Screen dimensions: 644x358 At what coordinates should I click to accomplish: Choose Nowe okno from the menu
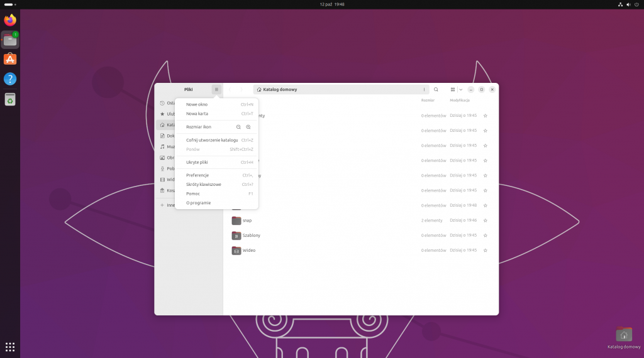tap(216, 104)
